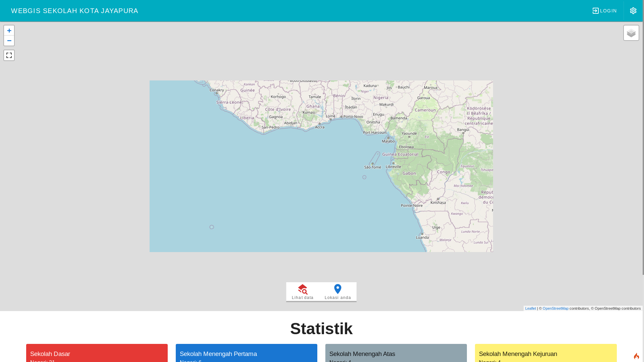Open the map layers control
644x362 pixels.
(631, 33)
